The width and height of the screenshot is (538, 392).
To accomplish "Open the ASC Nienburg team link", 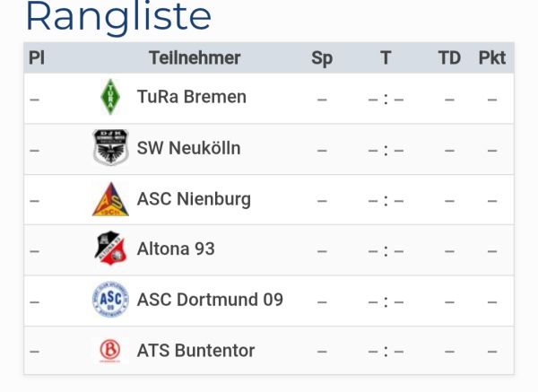I will (x=194, y=199).
